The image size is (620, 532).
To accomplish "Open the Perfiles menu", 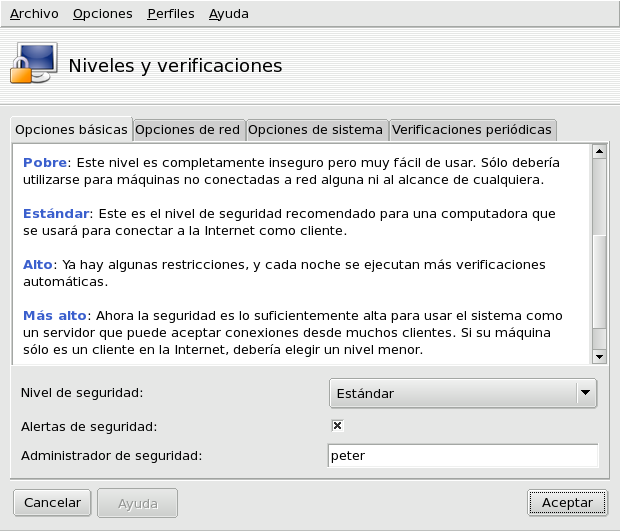I will pos(171,14).
